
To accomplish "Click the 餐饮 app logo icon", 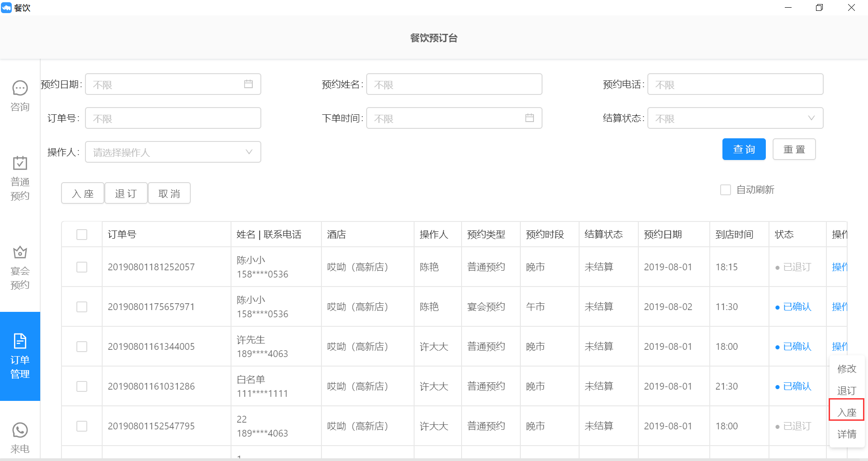I will [6, 8].
